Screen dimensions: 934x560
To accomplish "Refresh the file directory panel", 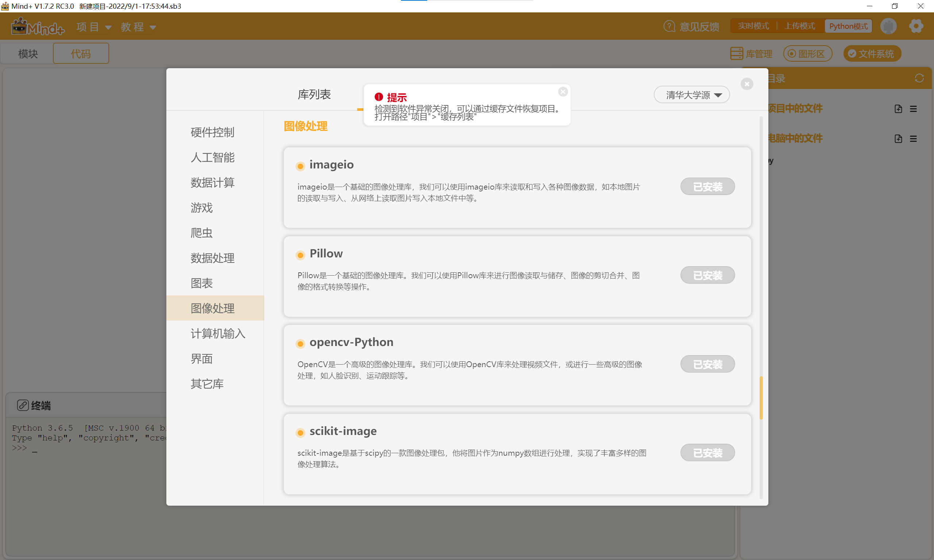I will coord(919,78).
